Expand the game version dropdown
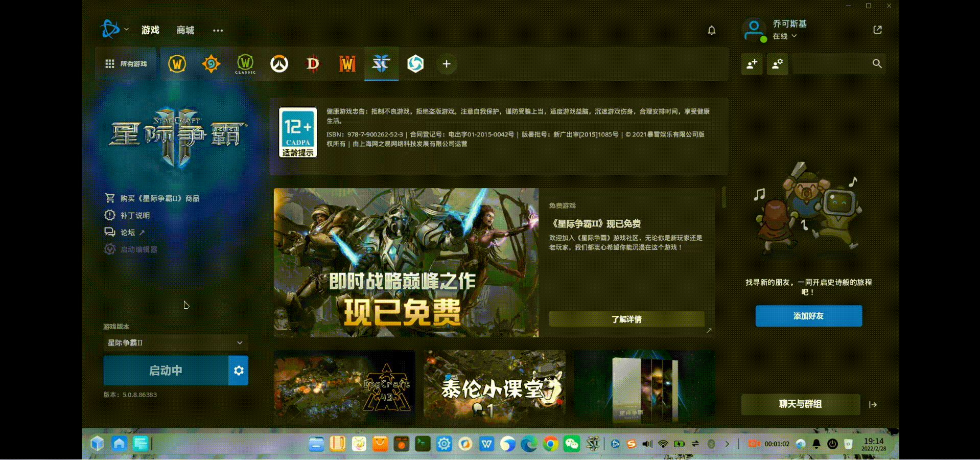Image resolution: width=980 pixels, height=460 pixels. (175, 342)
